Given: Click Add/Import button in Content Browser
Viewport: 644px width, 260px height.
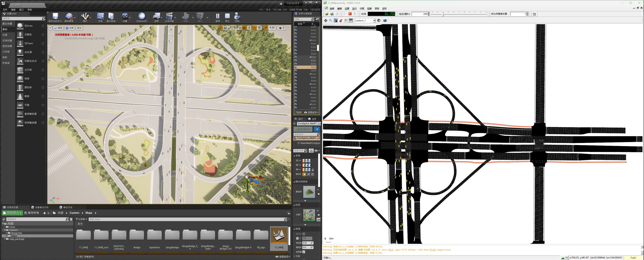Looking at the screenshot, I should [13, 213].
